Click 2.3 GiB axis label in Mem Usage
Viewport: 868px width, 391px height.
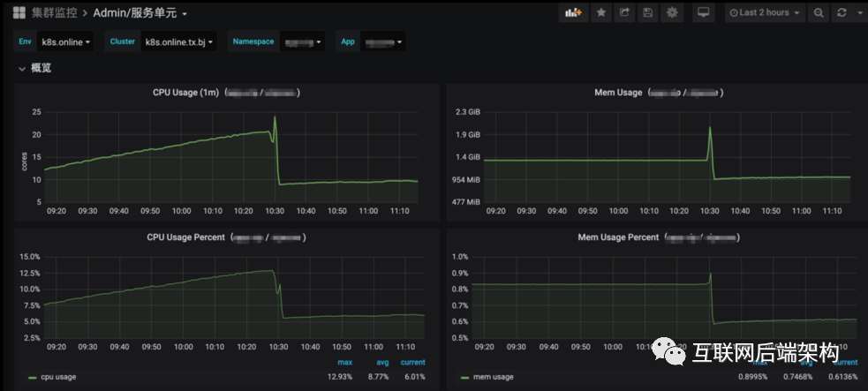point(468,112)
